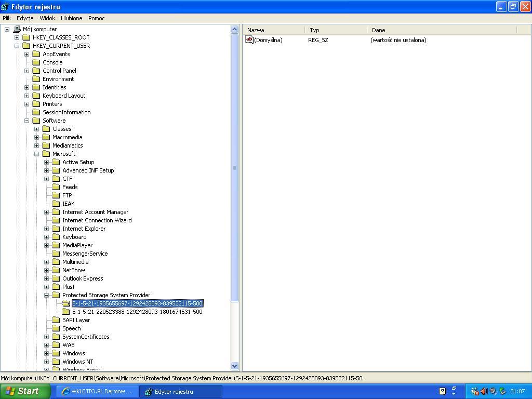Image resolution: width=532 pixels, height=399 pixels.
Task: Click the tree vertical scrollbar thumb
Action: [234, 168]
